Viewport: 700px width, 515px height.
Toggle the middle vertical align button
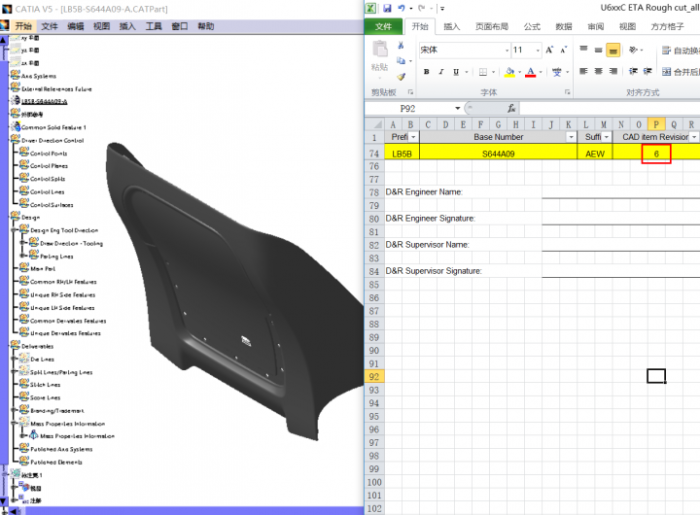(598, 50)
